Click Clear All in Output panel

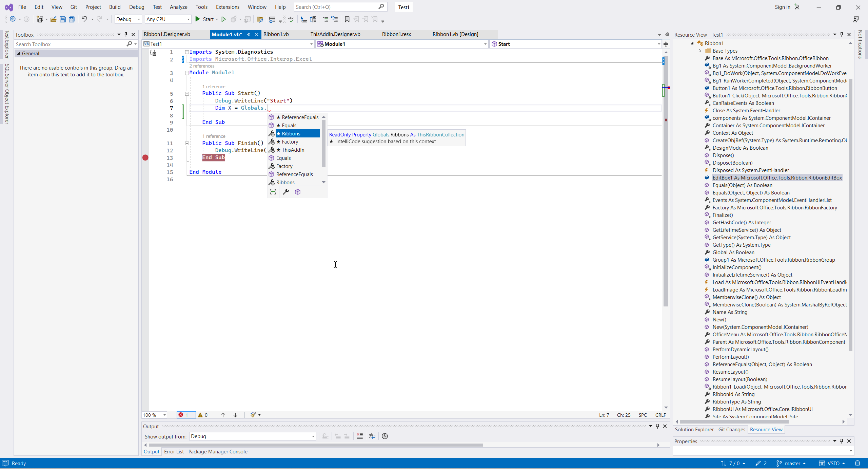[x=360, y=436]
